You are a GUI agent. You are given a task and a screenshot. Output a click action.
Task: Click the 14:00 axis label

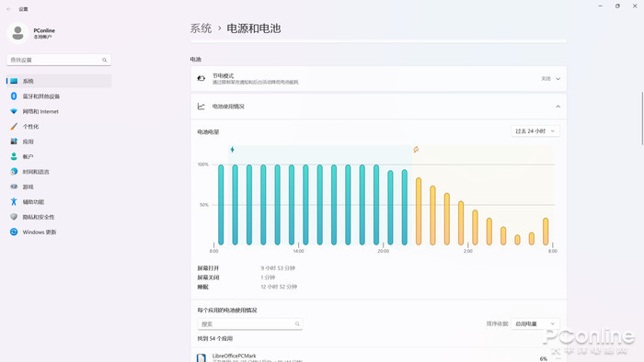299,251
